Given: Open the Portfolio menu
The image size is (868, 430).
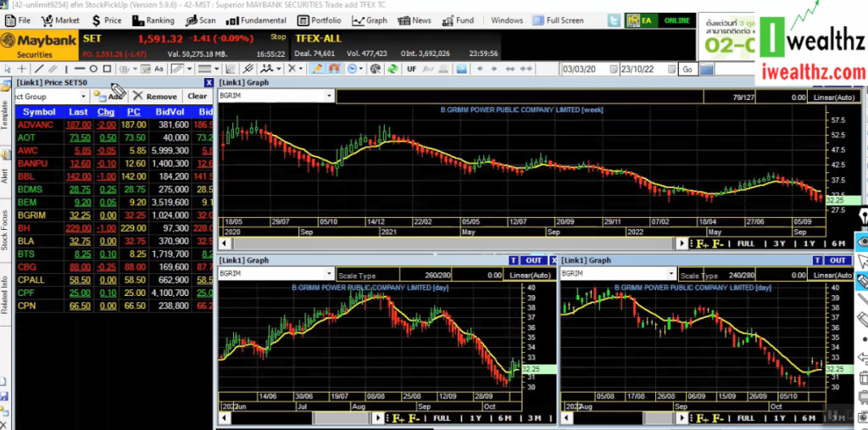Looking at the screenshot, I should pos(320,20).
